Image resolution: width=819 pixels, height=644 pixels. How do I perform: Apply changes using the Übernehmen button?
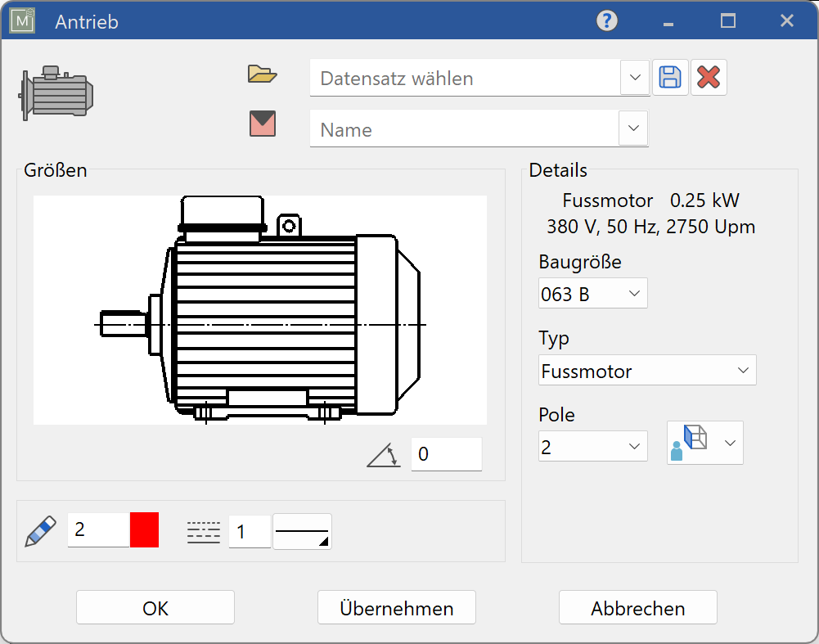point(396,607)
